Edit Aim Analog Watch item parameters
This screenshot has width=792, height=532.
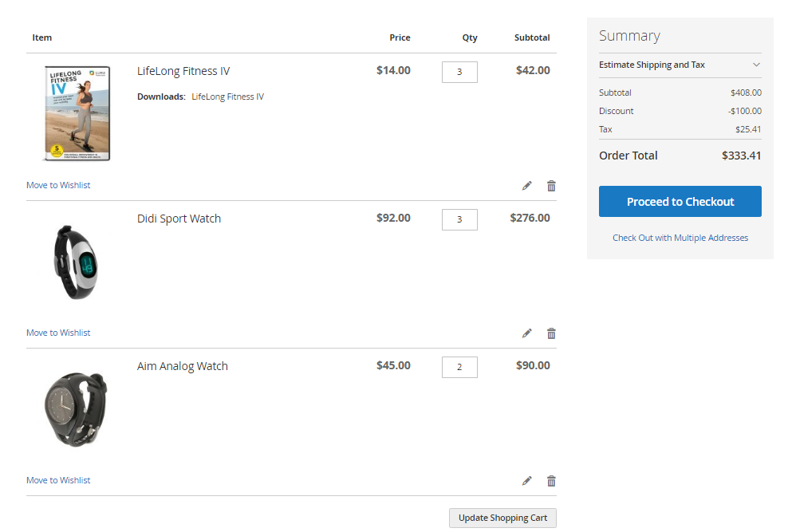[526, 481]
